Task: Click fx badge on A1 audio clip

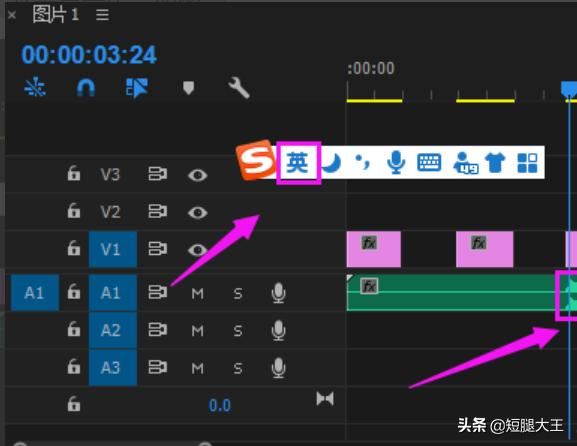Action: 369,286
